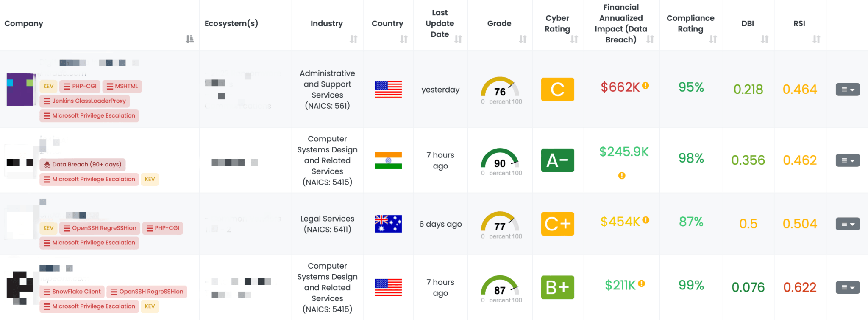Sort table by Company column
Screen dimensions: 868x320
point(189,39)
